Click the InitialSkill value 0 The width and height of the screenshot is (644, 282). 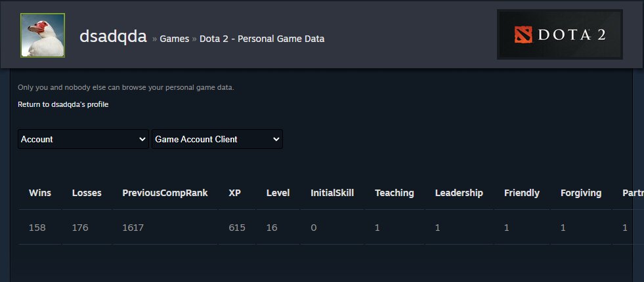(x=314, y=228)
